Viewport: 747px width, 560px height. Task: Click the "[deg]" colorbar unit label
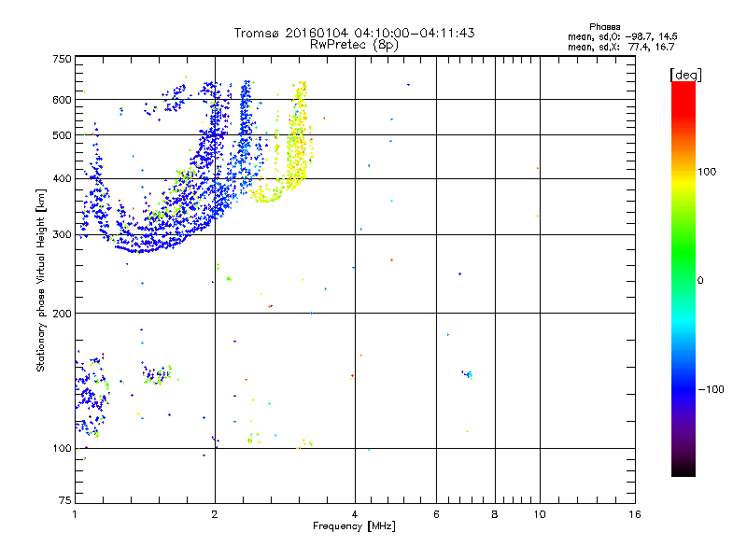685,75
